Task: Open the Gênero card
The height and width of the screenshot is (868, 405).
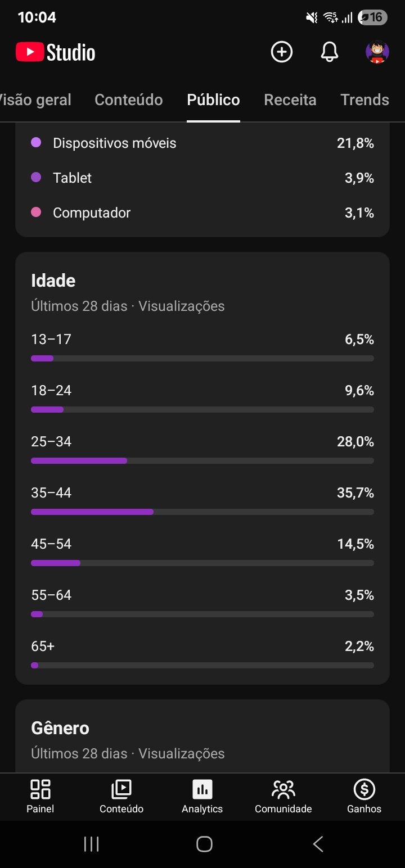Action: coord(202,738)
